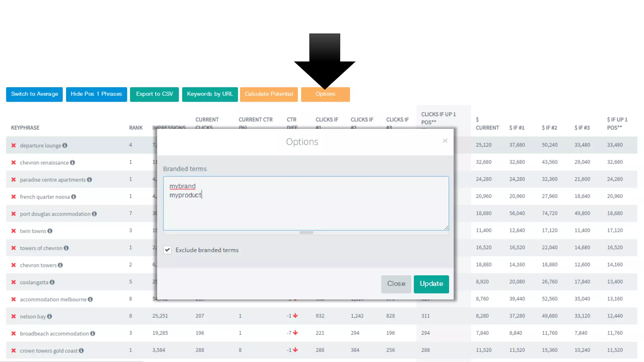Click info icon next to coolangatta

click(x=52, y=282)
